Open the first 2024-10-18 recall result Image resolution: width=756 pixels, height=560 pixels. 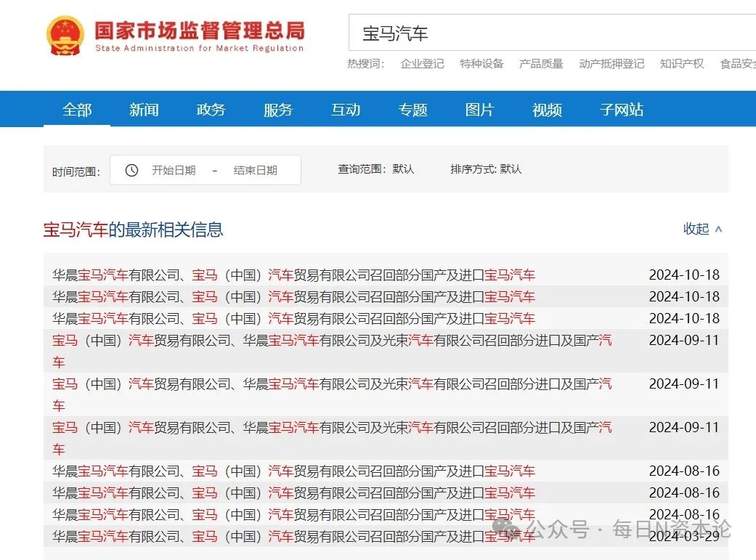293,275
